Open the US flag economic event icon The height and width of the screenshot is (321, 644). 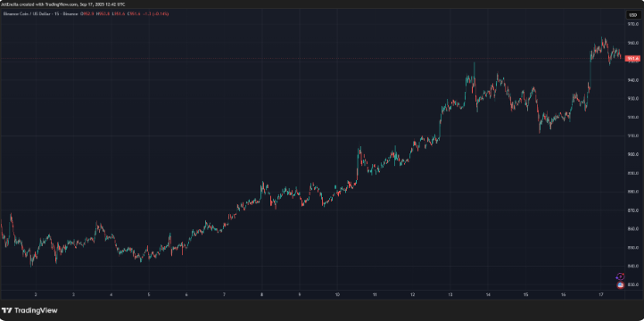[x=621, y=284]
